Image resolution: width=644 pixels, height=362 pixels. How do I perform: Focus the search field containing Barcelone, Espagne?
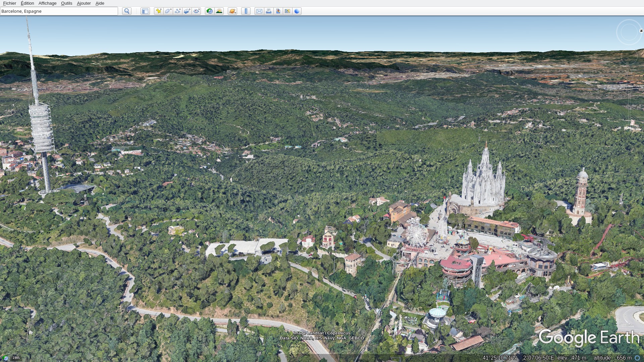(59, 11)
